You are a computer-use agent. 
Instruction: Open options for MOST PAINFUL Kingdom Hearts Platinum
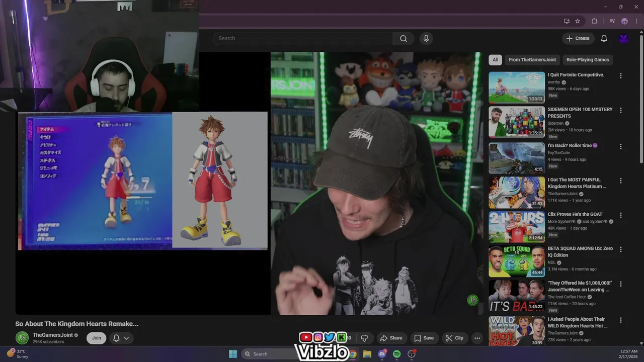click(620, 180)
